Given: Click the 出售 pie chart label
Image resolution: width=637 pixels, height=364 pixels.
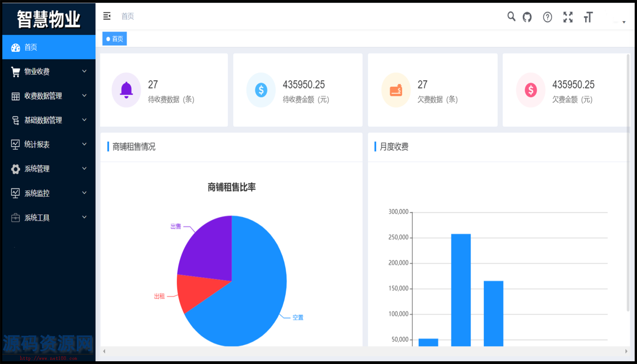Looking at the screenshot, I should [x=176, y=226].
